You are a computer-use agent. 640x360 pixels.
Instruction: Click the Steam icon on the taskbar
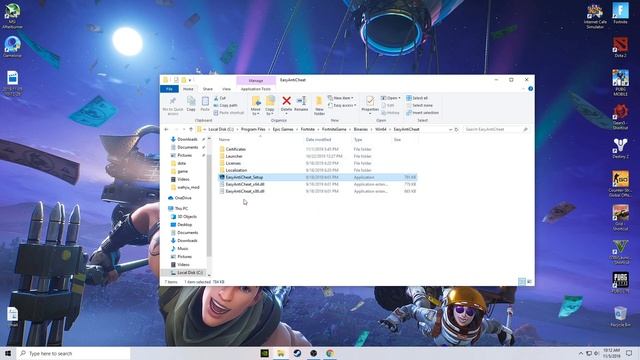tap(297, 353)
